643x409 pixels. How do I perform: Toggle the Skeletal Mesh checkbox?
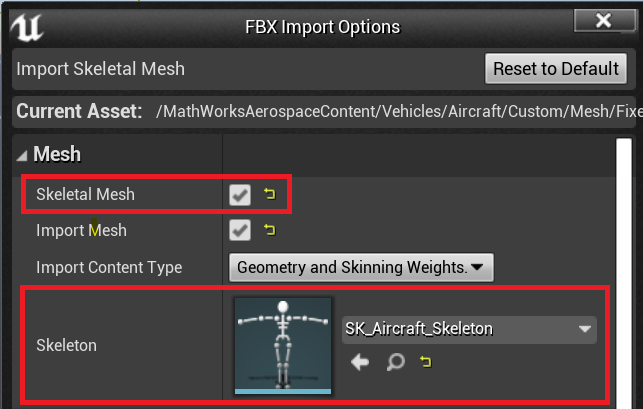240,194
